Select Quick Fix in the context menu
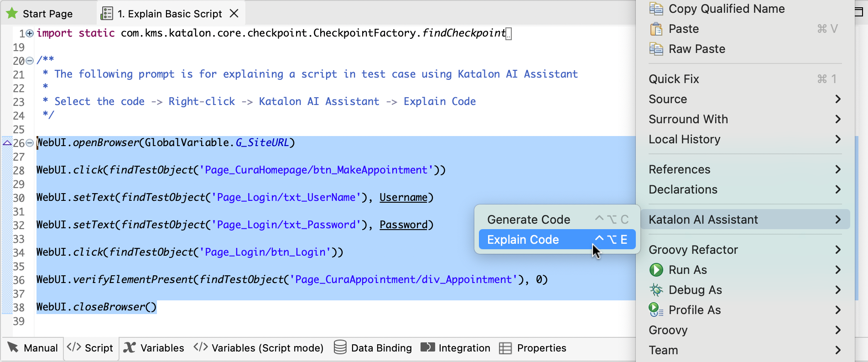868x362 pixels. (744, 79)
